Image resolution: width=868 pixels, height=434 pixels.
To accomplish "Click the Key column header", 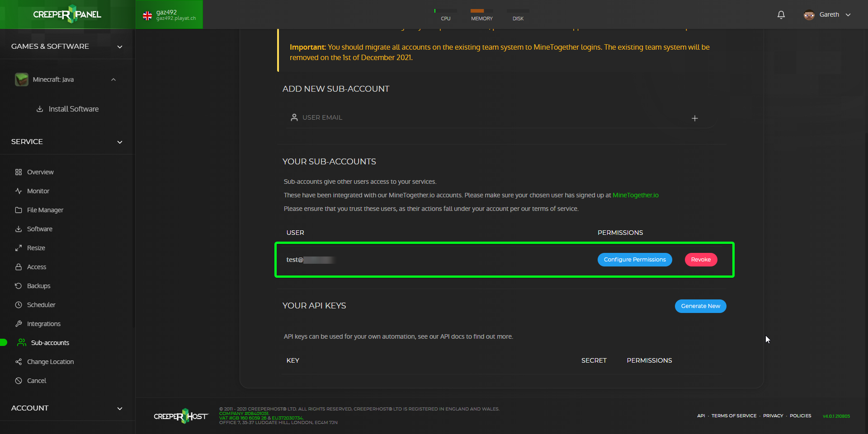I will tap(293, 360).
